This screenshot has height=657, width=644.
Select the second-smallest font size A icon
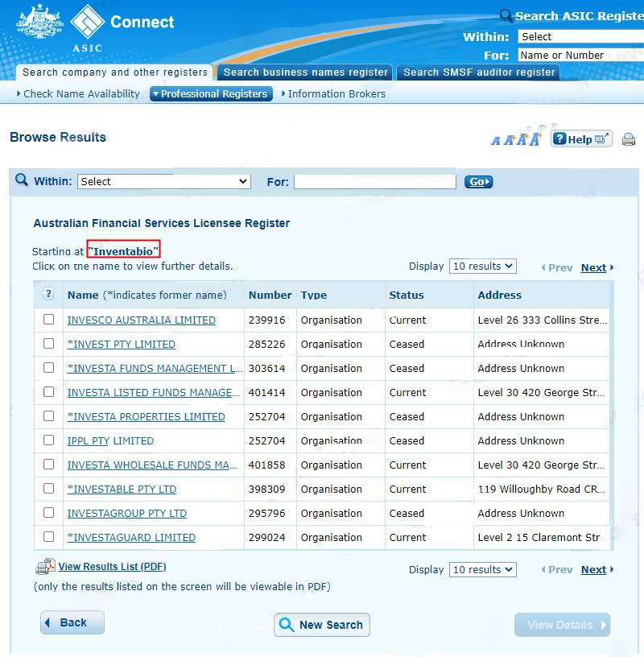(509, 140)
